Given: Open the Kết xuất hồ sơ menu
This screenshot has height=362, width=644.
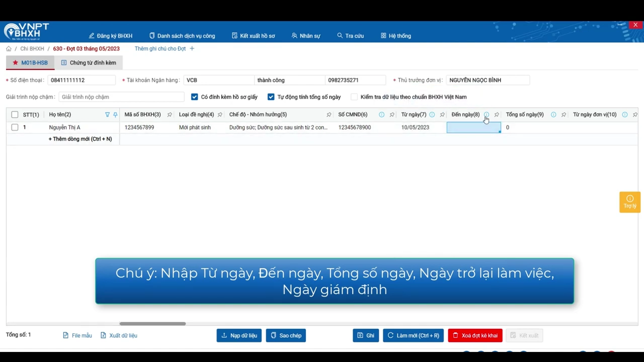Looking at the screenshot, I should pos(254,36).
